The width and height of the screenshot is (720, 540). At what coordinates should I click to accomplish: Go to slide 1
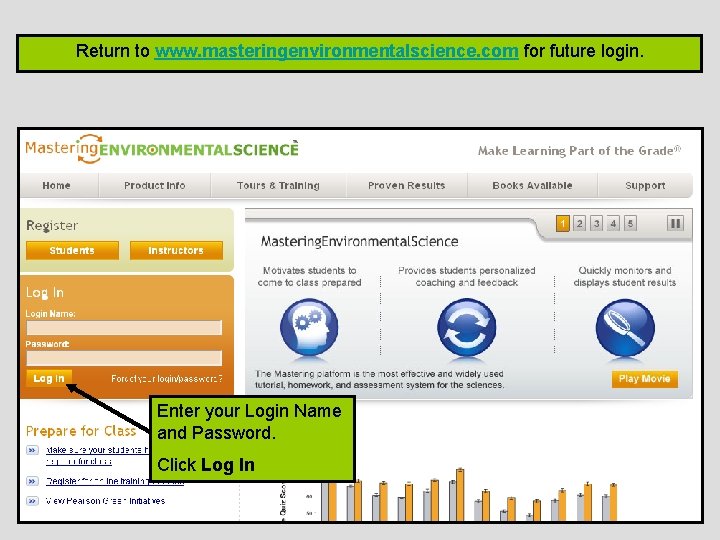pos(562,224)
